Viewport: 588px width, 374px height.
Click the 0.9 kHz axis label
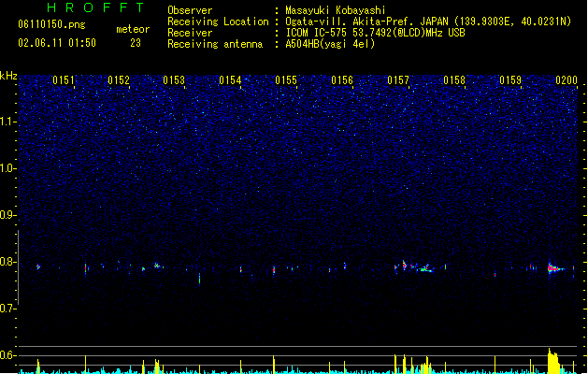tap(7, 215)
